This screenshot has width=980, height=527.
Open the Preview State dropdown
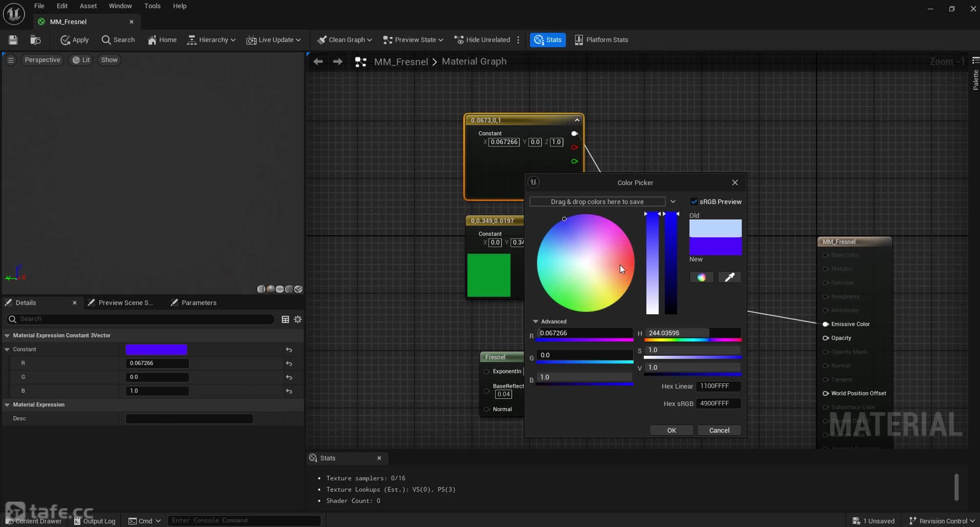(413, 40)
